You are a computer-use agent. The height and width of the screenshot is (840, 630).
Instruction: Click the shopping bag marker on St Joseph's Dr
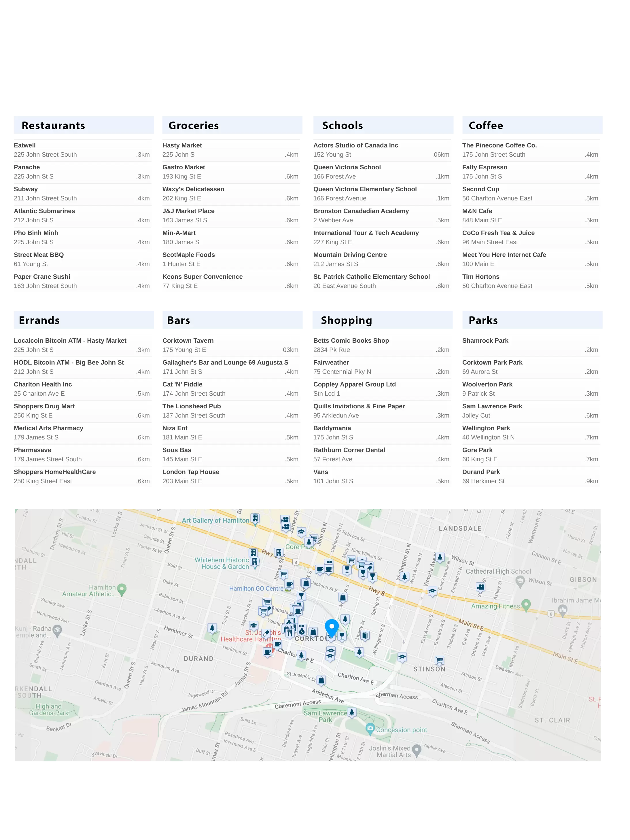pos(321,680)
